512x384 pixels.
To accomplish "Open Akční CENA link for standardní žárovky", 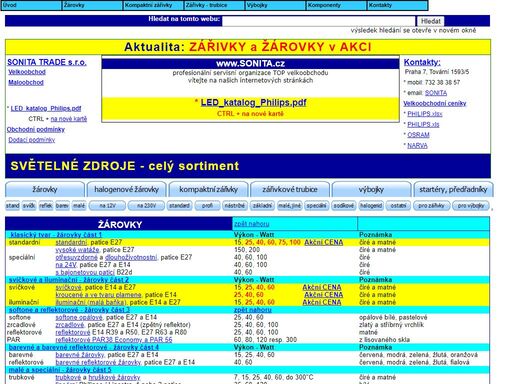I will 324,242.
